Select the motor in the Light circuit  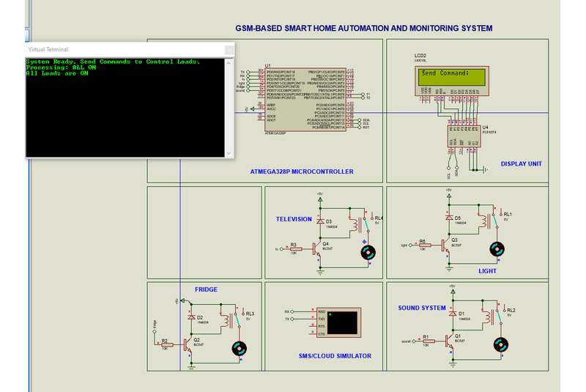tap(497, 249)
